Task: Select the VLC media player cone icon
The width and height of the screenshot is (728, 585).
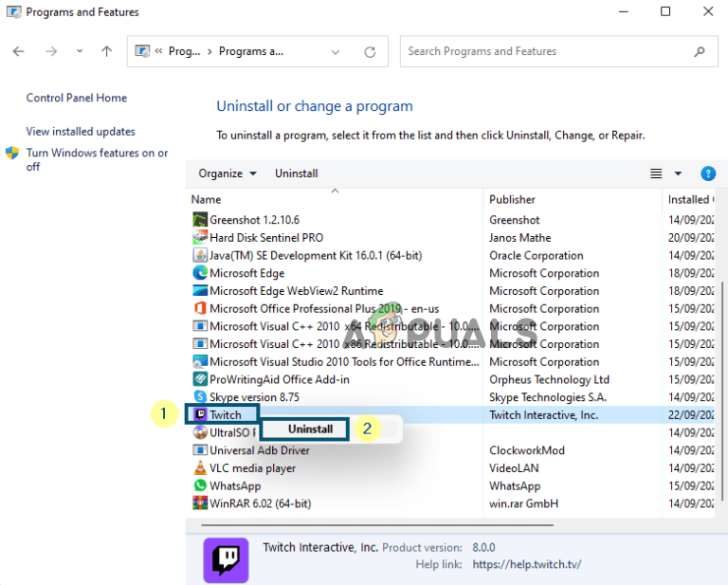Action: tap(200, 467)
